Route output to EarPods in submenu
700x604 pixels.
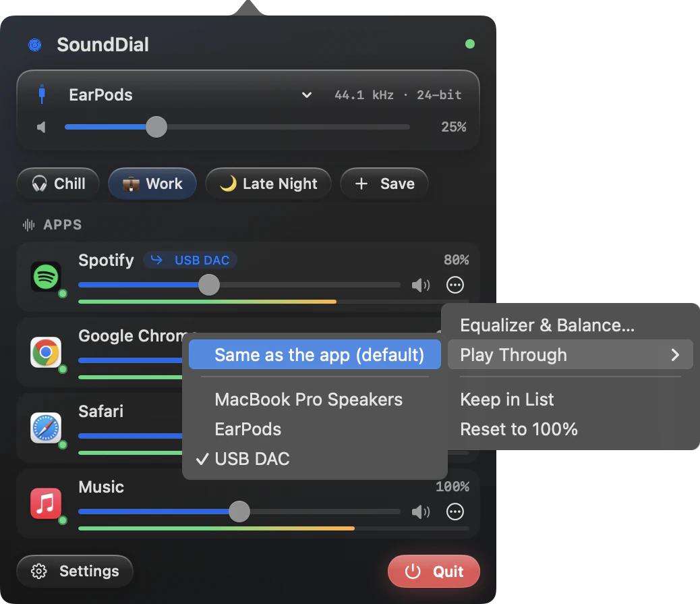tap(315, 429)
